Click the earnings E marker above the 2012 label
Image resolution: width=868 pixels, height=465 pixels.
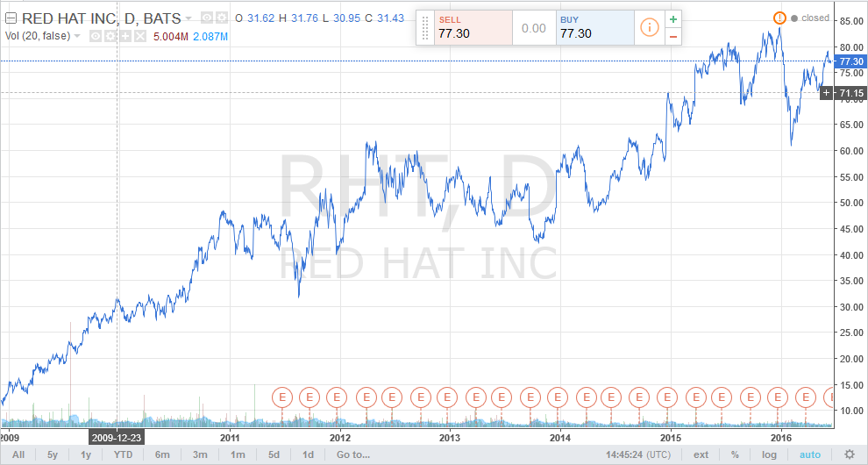(x=337, y=397)
